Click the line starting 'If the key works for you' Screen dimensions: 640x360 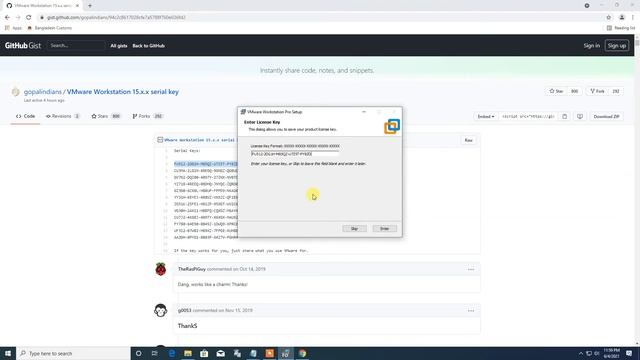[x=241, y=251]
